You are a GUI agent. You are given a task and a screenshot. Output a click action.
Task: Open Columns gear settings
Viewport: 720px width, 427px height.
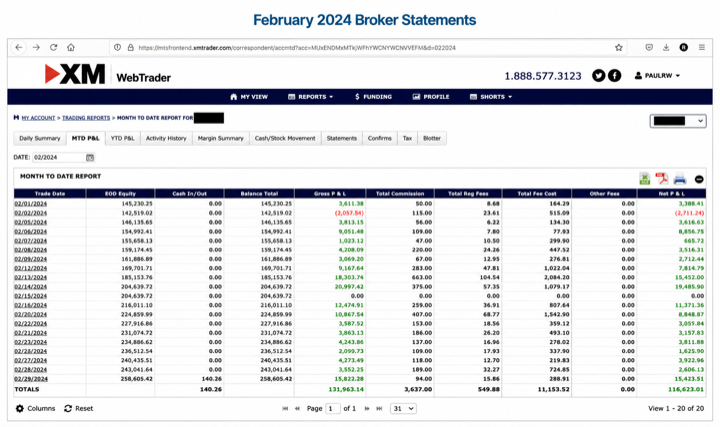point(35,408)
